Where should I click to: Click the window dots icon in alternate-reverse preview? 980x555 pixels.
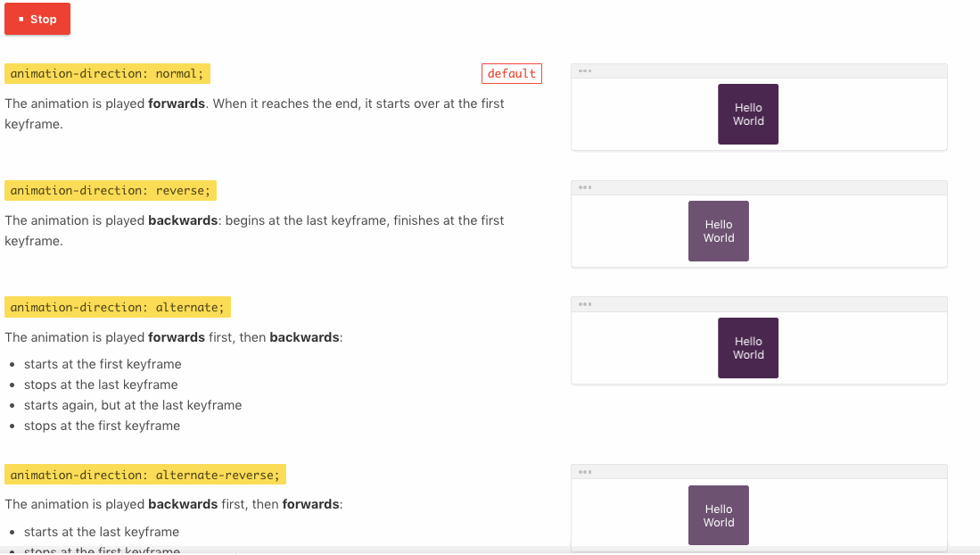(585, 472)
